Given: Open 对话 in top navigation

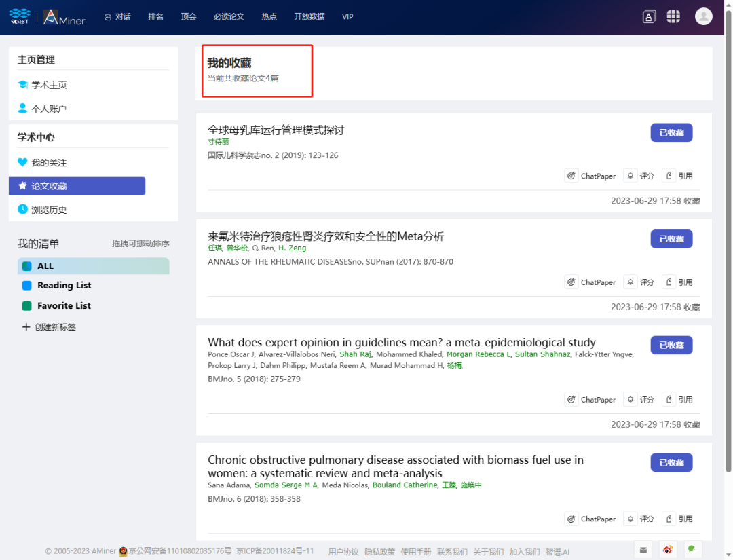Looking at the screenshot, I should [x=118, y=17].
